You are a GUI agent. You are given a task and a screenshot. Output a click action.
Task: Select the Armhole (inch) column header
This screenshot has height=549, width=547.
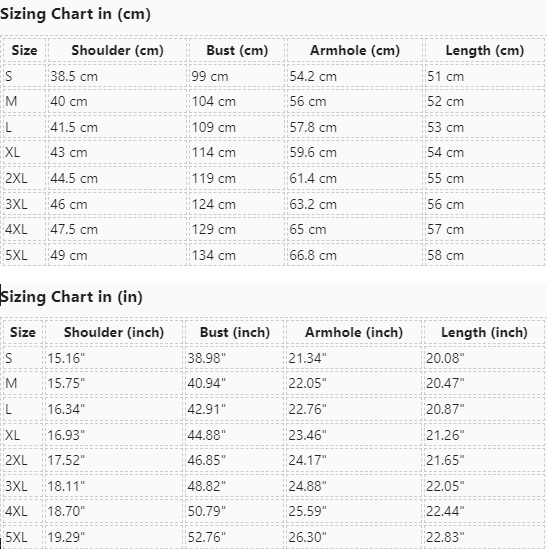354,332
